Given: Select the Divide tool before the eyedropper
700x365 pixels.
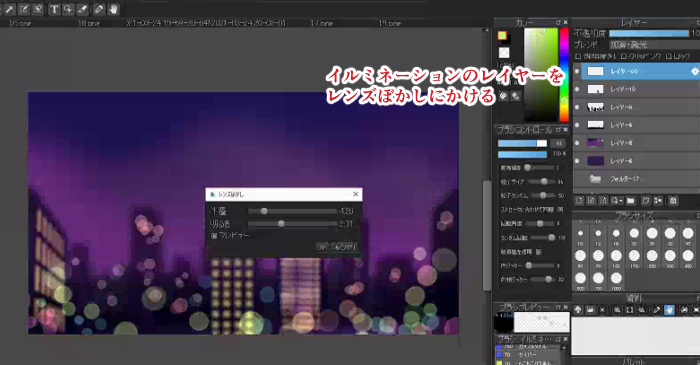Looking at the screenshot, I should (83, 9).
